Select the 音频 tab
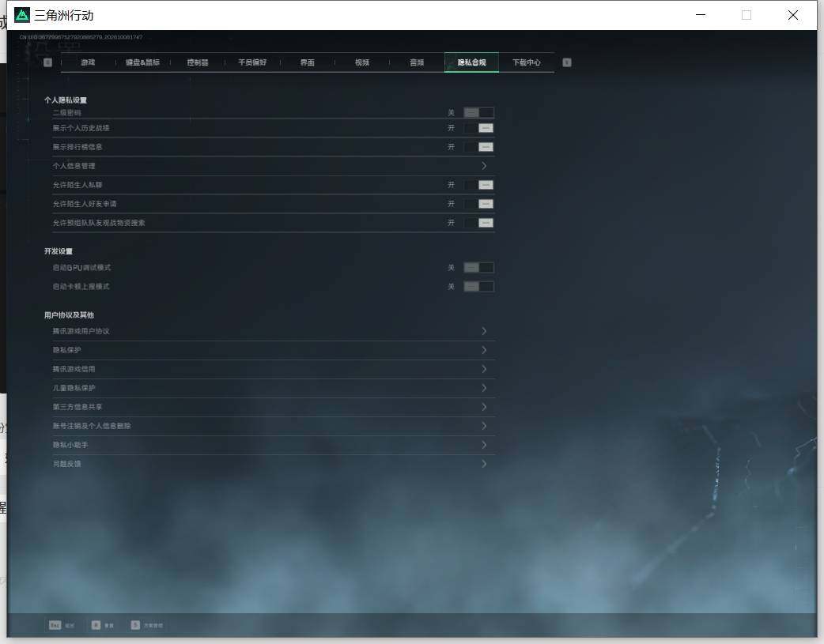This screenshot has width=824, height=644. click(417, 62)
